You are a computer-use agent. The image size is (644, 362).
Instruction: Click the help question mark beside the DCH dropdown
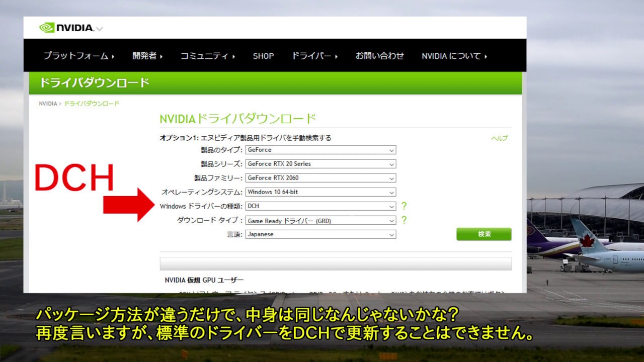(404, 206)
